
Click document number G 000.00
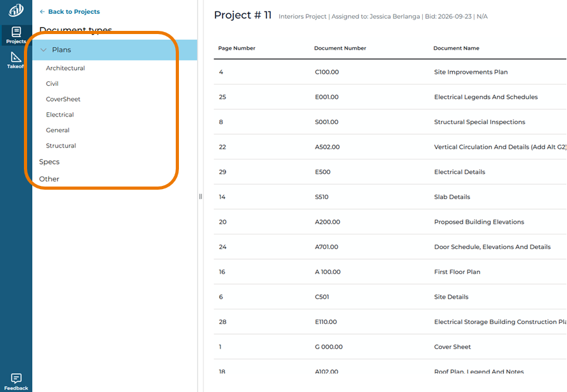click(x=329, y=347)
